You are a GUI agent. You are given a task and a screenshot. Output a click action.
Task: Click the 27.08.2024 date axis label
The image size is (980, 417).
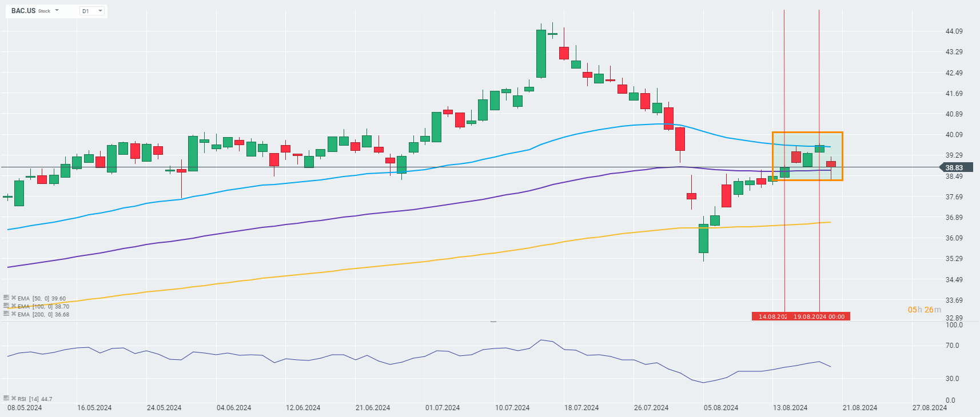[930, 408]
